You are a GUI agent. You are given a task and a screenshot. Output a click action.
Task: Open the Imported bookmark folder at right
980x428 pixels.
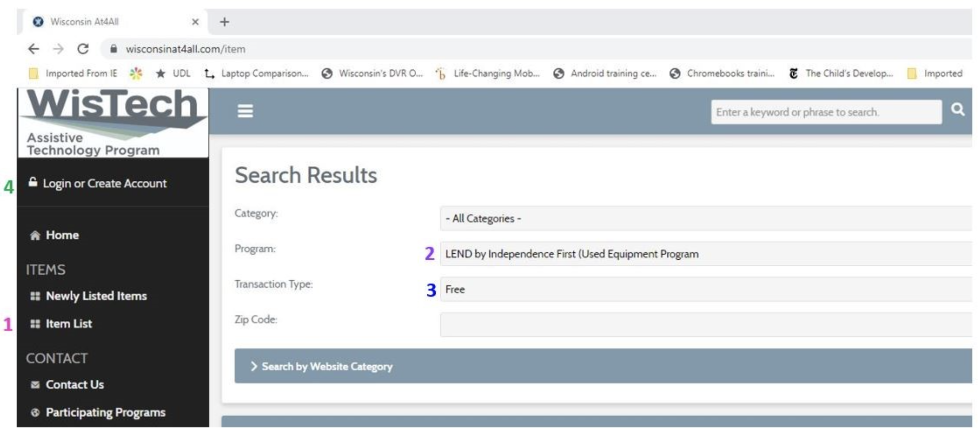tap(935, 73)
